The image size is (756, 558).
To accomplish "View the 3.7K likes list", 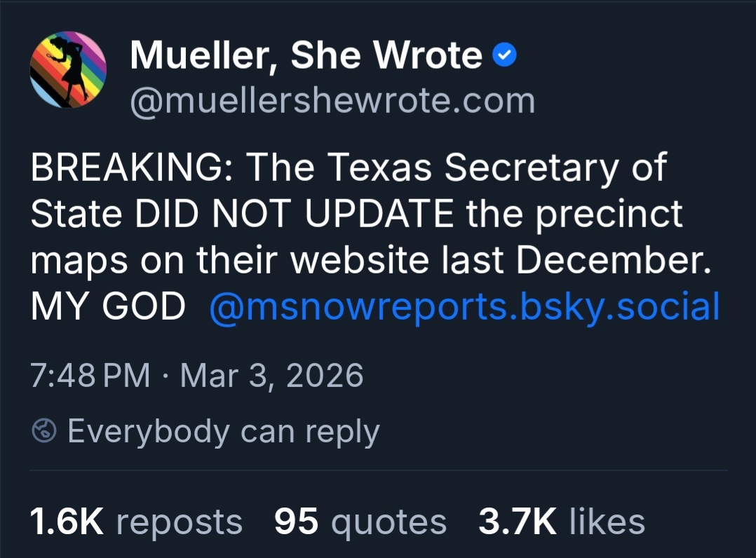I will coord(561,522).
